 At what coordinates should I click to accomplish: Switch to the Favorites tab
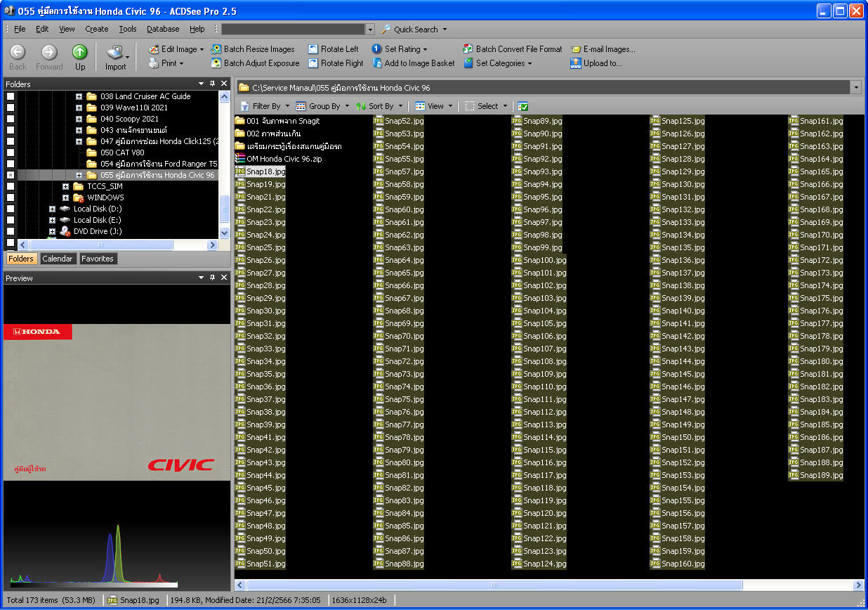tap(98, 259)
